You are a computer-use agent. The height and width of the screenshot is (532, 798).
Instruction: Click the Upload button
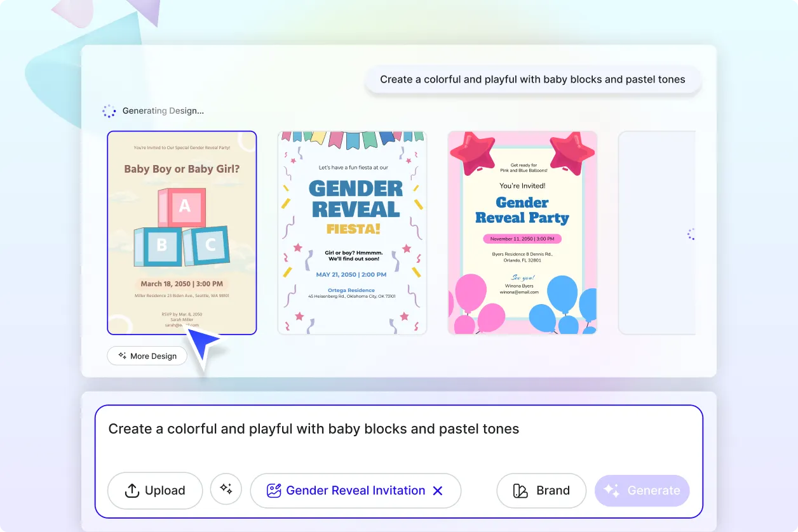tap(155, 490)
